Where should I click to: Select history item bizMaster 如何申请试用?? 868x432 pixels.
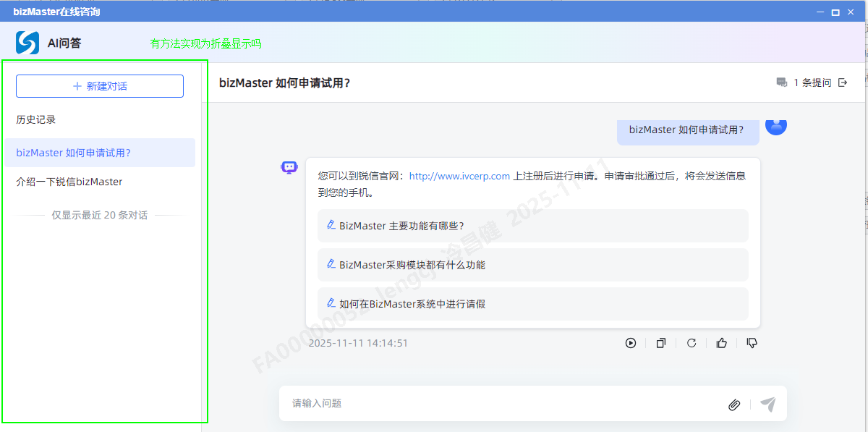(x=74, y=153)
